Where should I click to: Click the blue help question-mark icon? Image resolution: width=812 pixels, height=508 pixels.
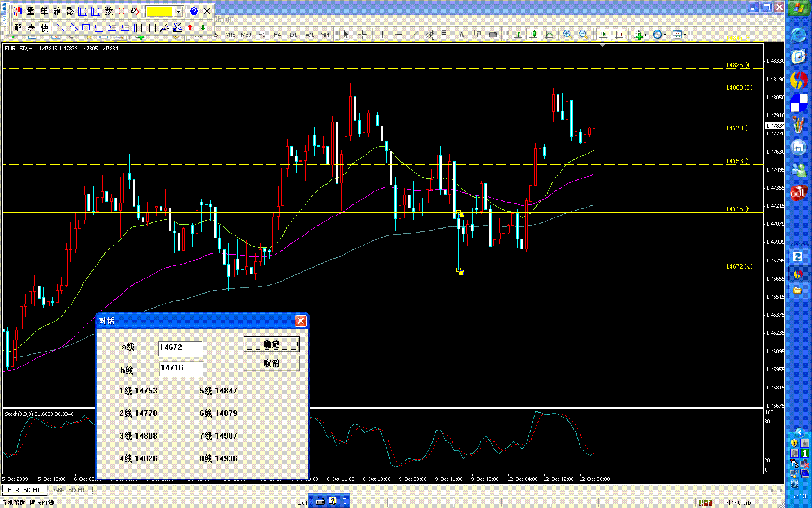pyautogui.click(x=193, y=11)
